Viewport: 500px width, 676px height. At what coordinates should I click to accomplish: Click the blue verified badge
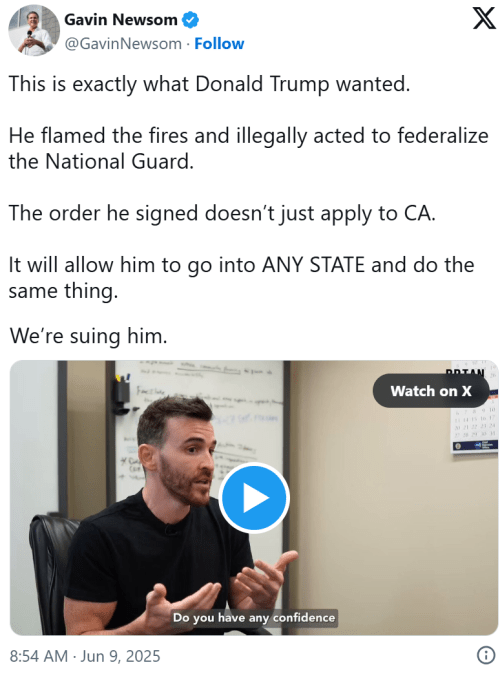click(190, 20)
